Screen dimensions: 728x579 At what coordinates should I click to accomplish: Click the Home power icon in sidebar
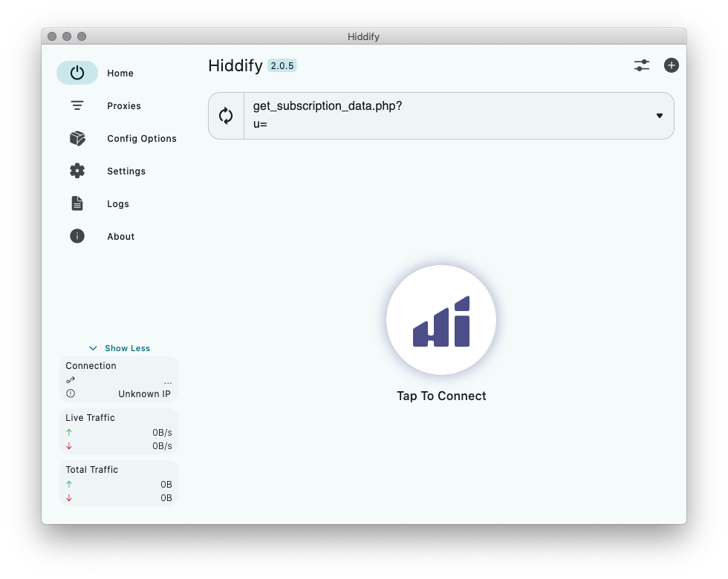tap(77, 73)
